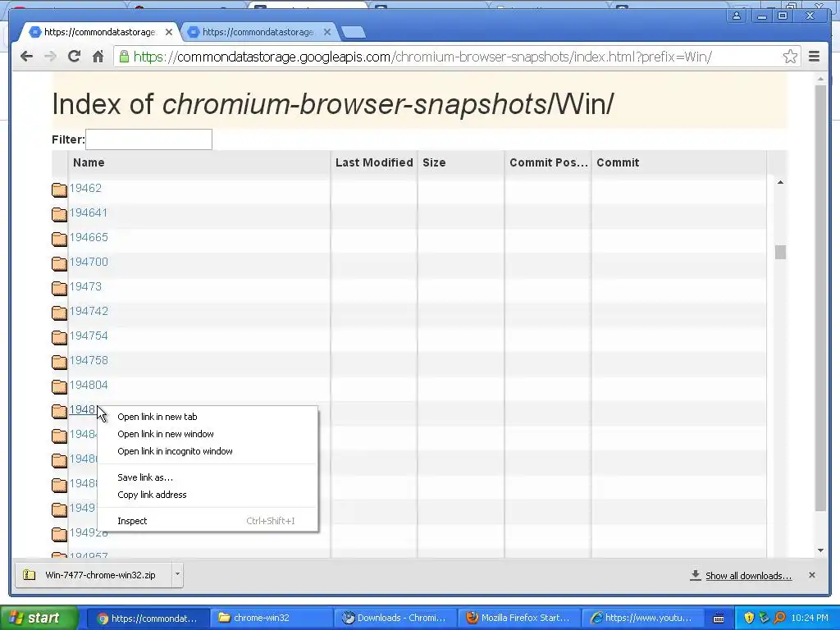
Task: Open the 194758 folder link
Action: tap(89, 361)
